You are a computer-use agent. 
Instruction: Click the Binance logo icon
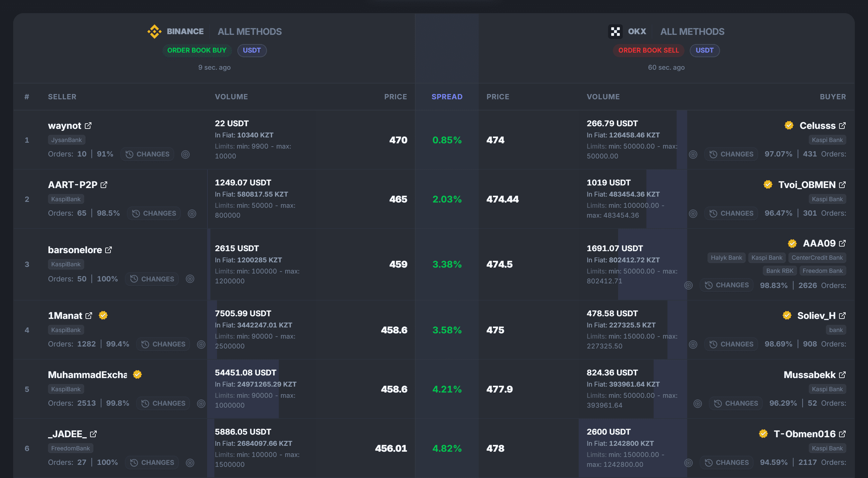pos(154,32)
